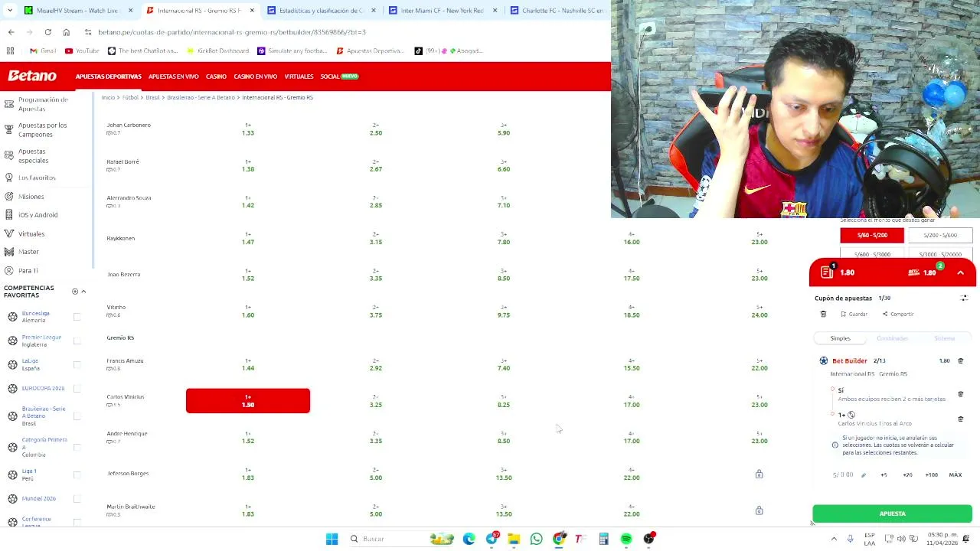Add +5 to stake
Image resolution: width=980 pixels, height=551 pixels.
pos(884,474)
